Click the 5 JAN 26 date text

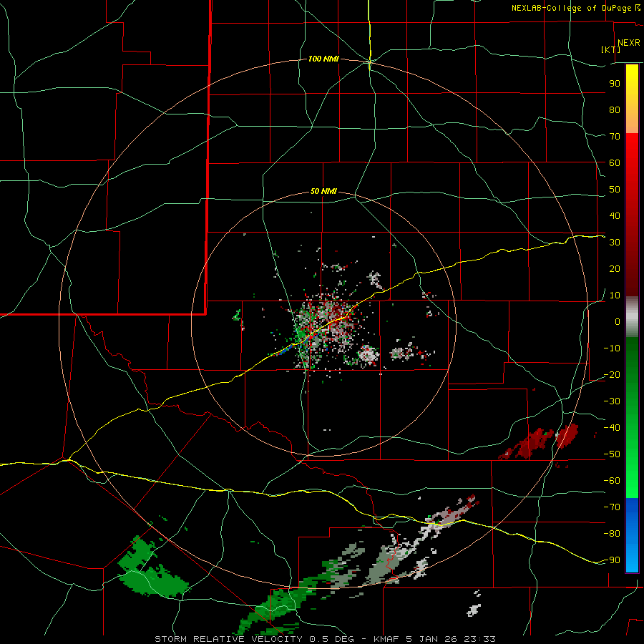pos(432,639)
